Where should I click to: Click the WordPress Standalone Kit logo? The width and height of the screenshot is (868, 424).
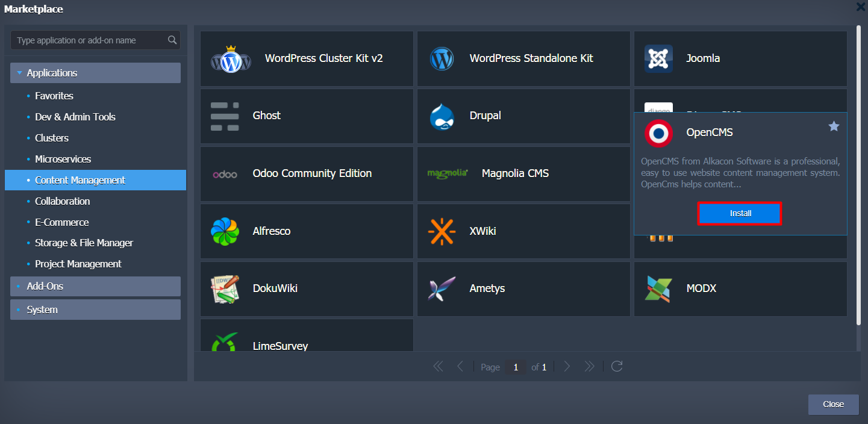tap(442, 58)
